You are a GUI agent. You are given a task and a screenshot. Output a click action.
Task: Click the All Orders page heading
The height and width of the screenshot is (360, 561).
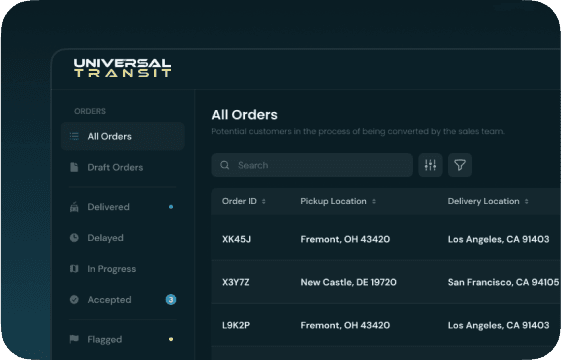tap(244, 115)
